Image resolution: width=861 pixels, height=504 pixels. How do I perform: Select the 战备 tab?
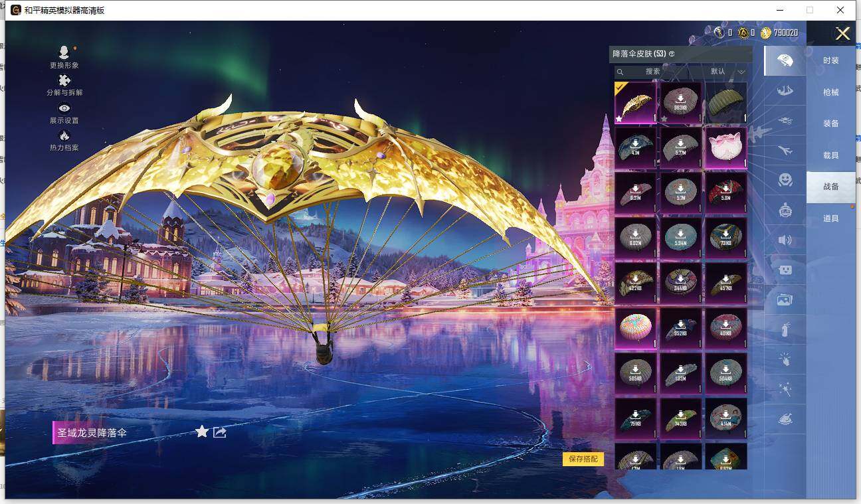coord(831,187)
